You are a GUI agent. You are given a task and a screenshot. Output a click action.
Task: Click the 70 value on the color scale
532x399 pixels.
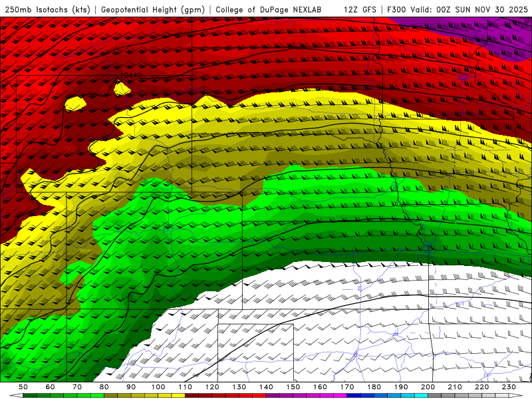coord(77,387)
